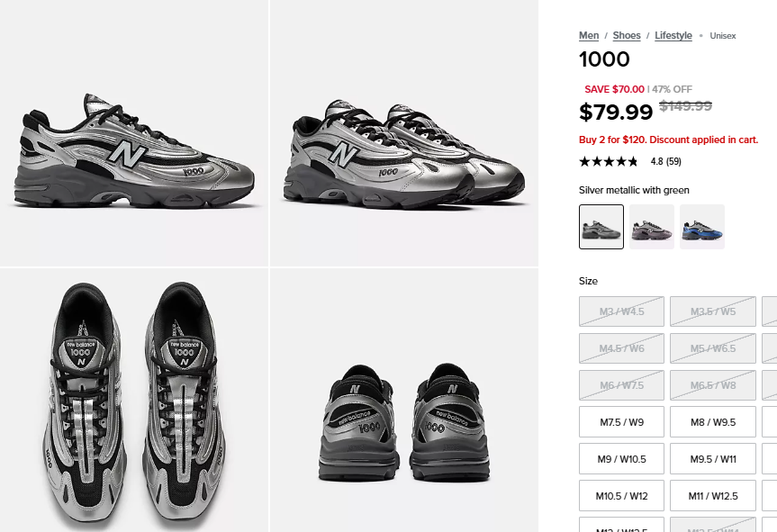Pick the blue shoe color swatch
Image resolution: width=777 pixels, height=532 pixels.
tap(702, 227)
